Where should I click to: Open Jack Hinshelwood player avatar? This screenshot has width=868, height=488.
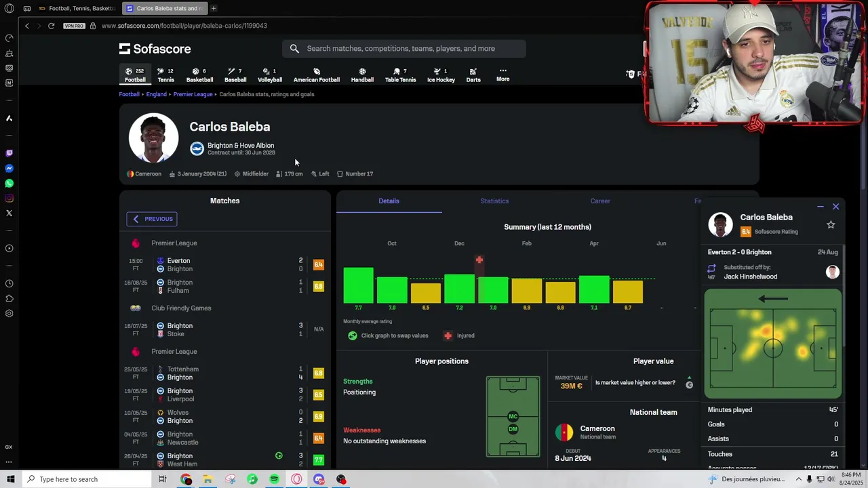[832, 272]
